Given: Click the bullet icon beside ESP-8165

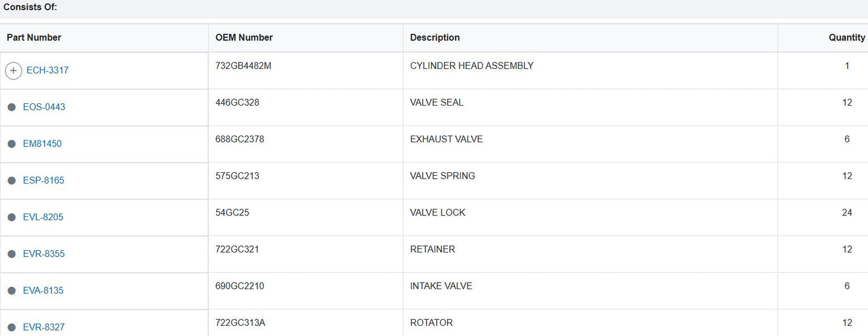Looking at the screenshot, I should [11, 181].
